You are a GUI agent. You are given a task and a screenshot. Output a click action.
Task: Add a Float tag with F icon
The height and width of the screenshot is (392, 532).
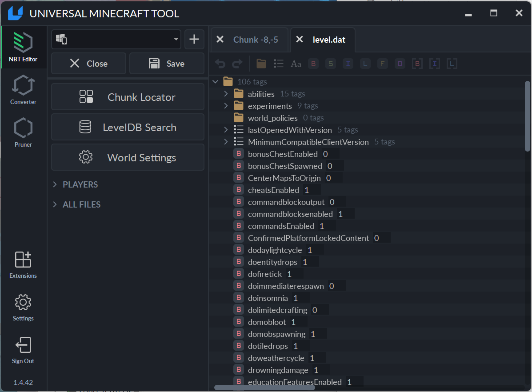pyautogui.click(x=382, y=64)
